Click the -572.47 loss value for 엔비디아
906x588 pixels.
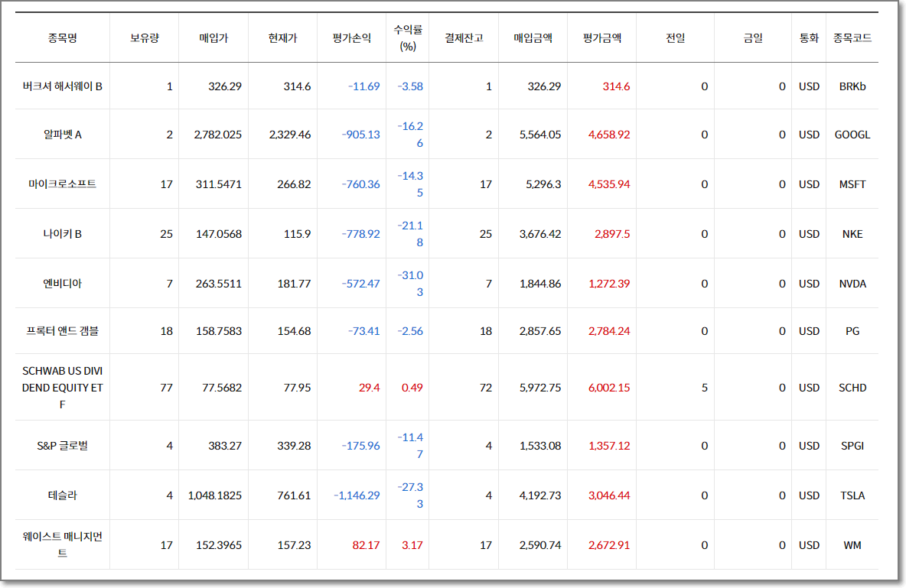360,284
